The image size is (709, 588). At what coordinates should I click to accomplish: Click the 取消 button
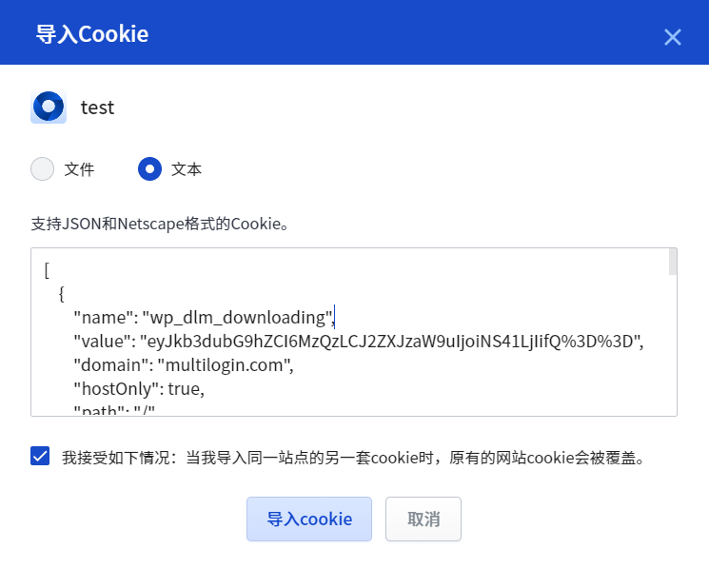[x=423, y=519]
